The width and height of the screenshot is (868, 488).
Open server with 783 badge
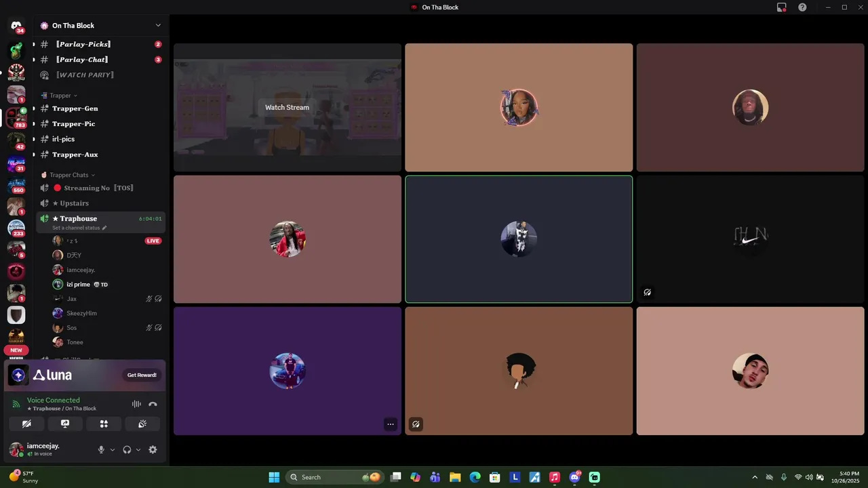tap(16, 117)
